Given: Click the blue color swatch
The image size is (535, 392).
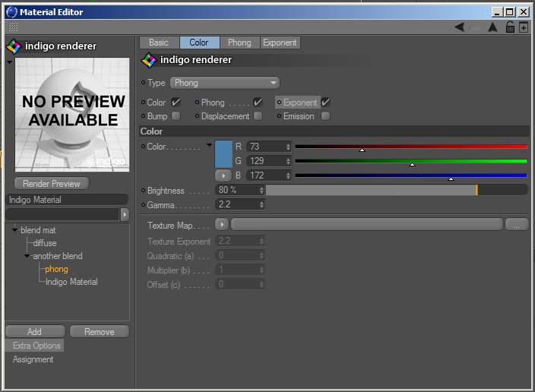Looking at the screenshot, I should tap(223, 154).
